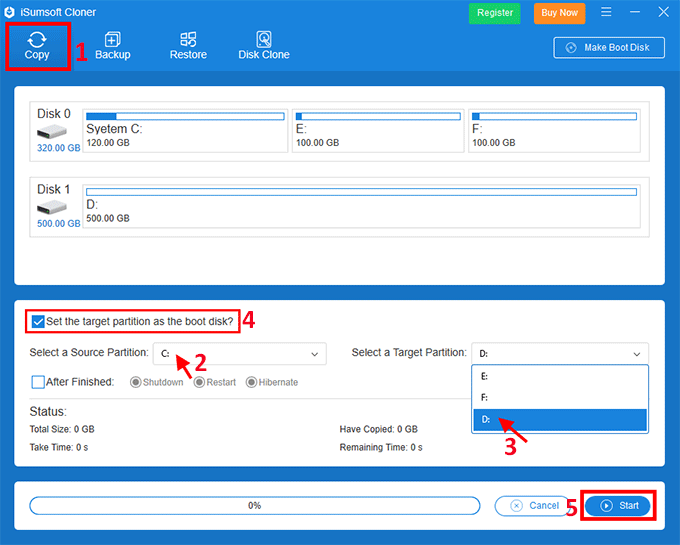The image size is (680, 545).
Task: Select the D: 500.00 GB partition
Action: coord(361,206)
